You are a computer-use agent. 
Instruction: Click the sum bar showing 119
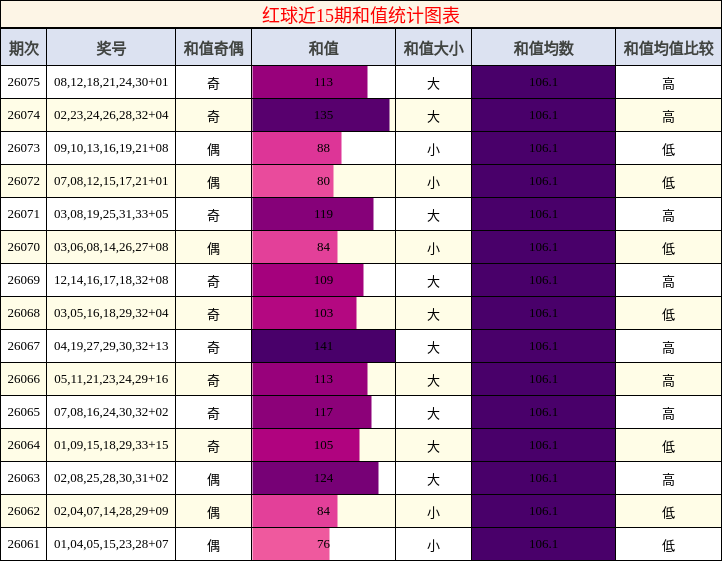click(313, 214)
